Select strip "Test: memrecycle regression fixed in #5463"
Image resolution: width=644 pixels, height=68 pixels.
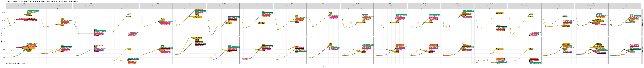pyautogui.click(x=558, y=8)
